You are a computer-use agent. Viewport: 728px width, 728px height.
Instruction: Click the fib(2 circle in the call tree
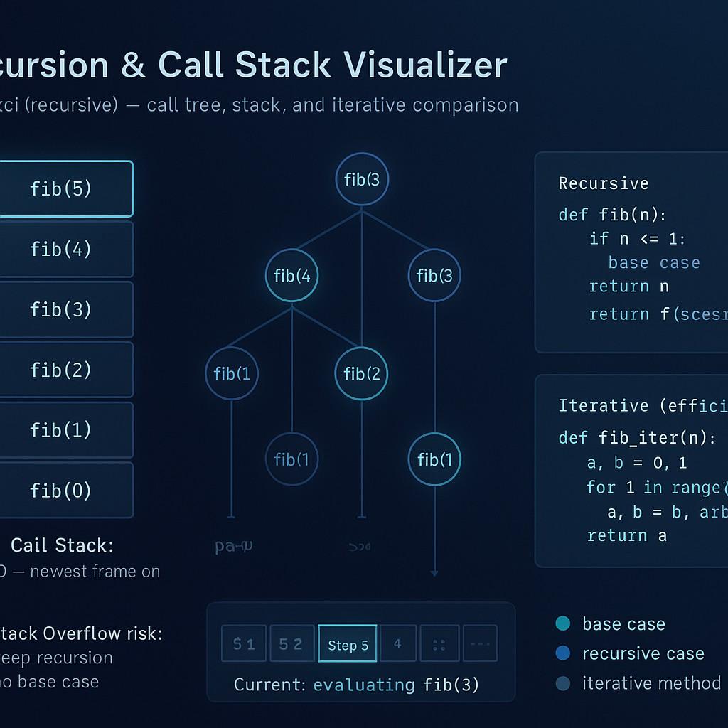point(361,373)
